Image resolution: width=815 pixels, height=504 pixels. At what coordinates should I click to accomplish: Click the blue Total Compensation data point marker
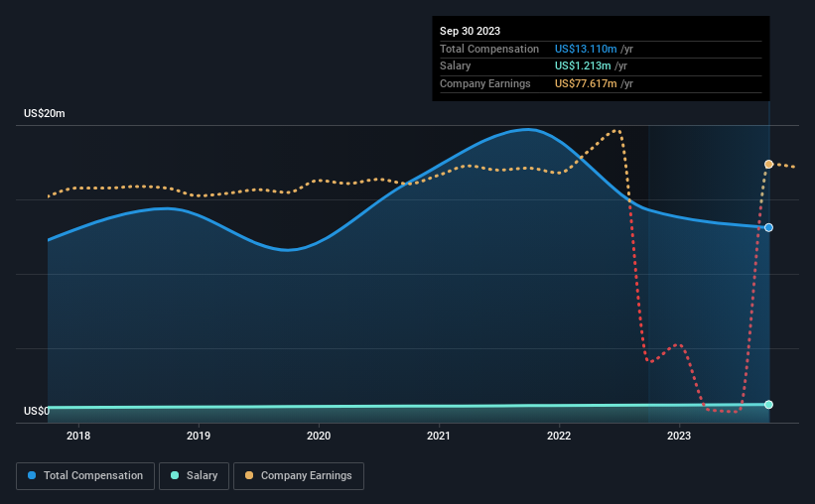click(x=768, y=227)
